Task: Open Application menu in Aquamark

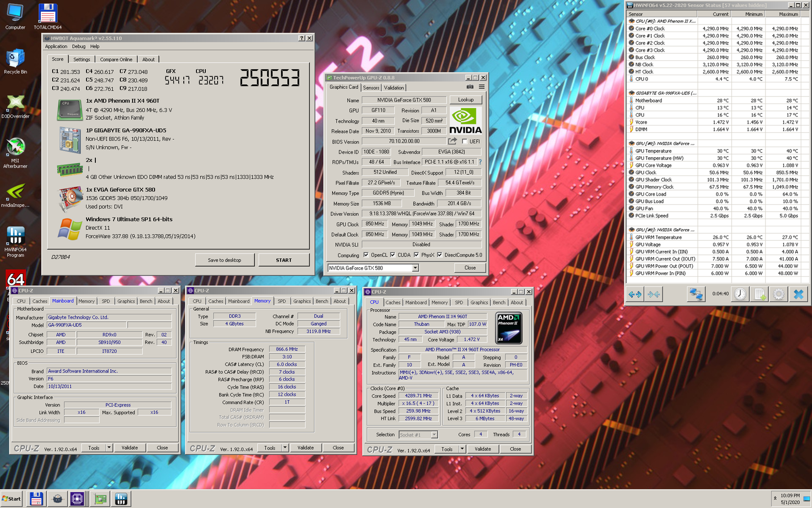Action: 56,47
